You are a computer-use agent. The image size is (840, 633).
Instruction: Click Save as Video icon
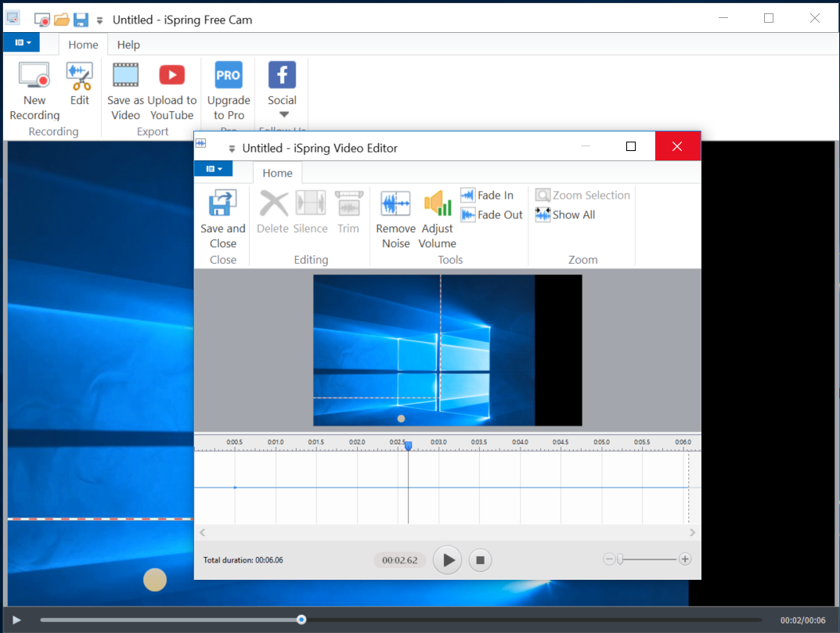125,92
